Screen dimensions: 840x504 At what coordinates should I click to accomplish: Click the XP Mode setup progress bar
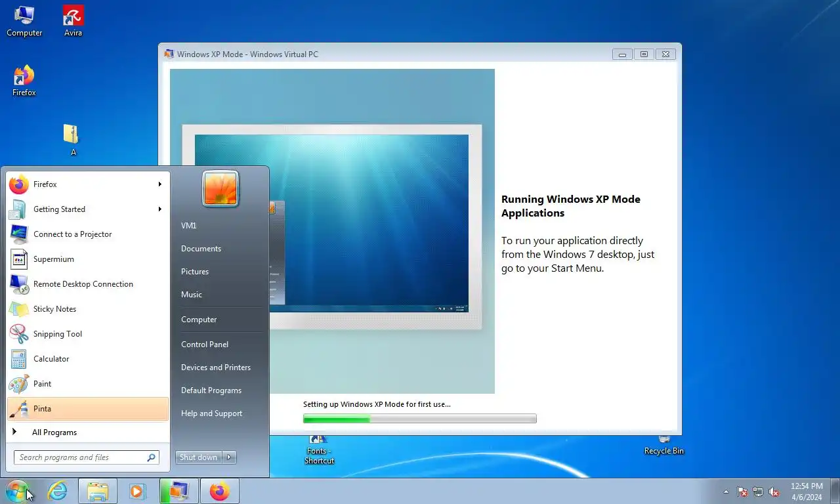419,419
